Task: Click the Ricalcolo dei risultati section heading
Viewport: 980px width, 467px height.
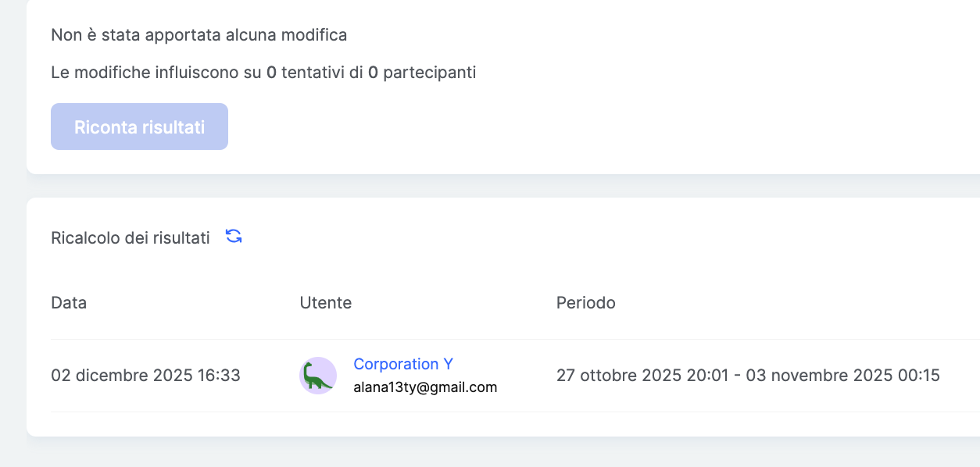Action: pos(131,238)
